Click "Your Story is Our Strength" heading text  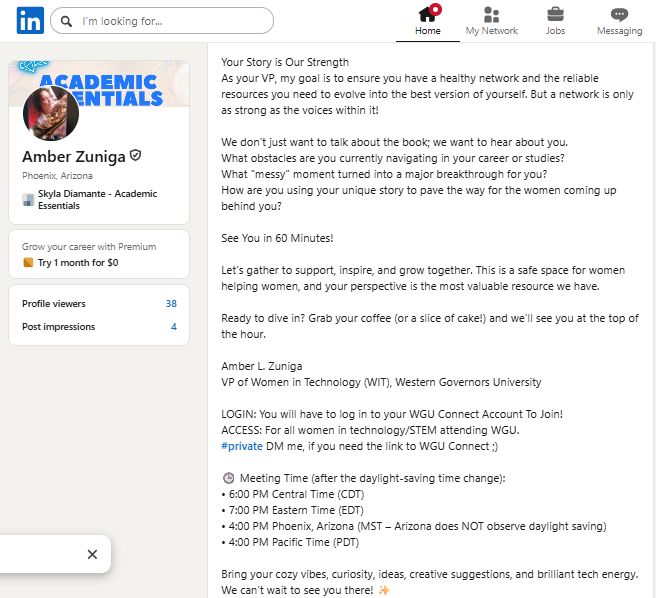click(285, 62)
